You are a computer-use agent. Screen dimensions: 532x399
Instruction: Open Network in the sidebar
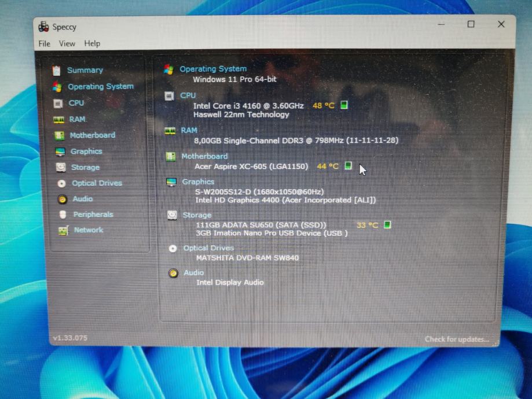tap(88, 230)
